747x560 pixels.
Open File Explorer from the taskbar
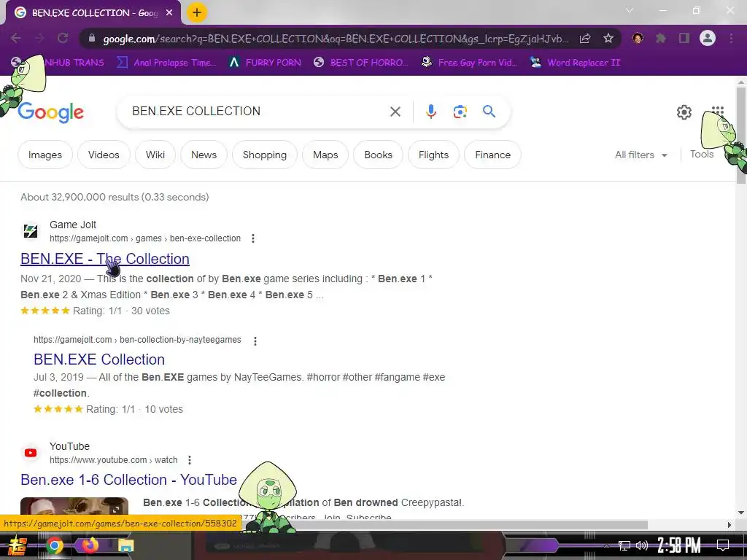click(126, 545)
